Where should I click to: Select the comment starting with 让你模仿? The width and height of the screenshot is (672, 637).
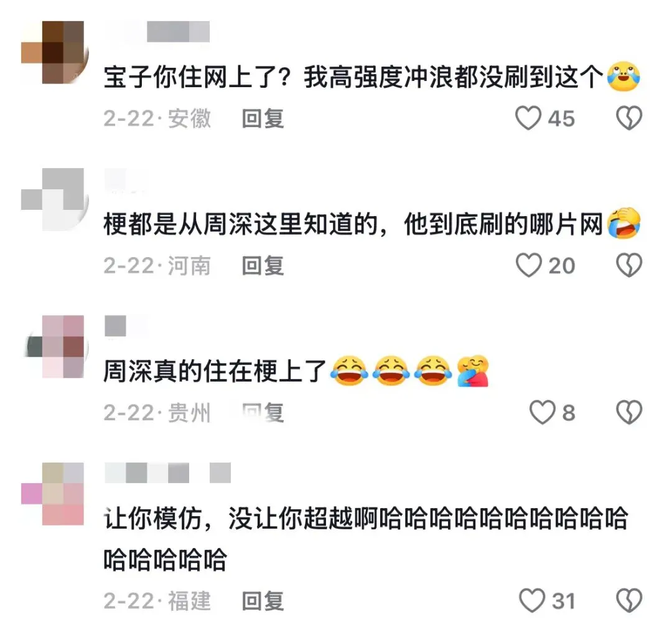366,539
